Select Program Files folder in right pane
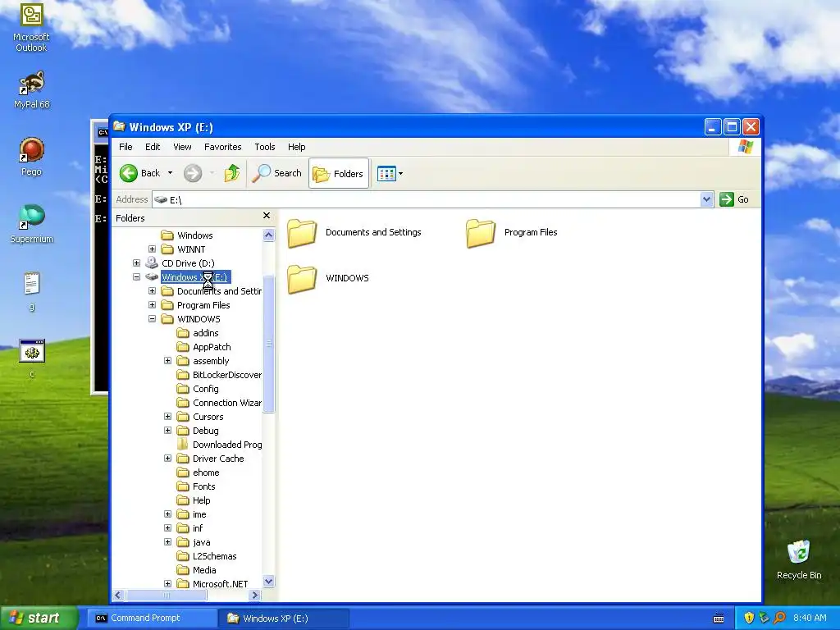 (x=512, y=233)
